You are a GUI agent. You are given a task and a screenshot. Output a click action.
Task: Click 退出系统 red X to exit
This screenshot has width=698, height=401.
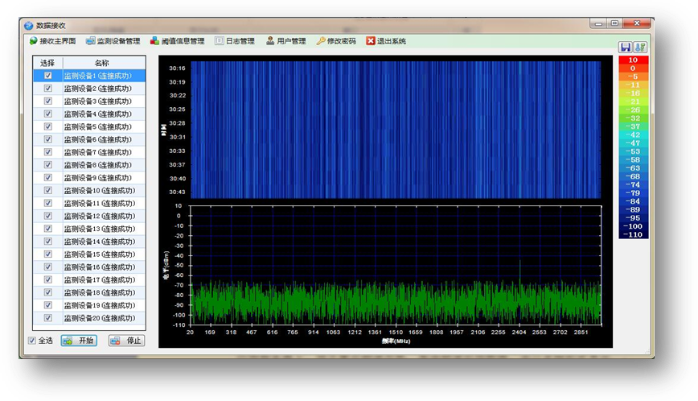click(386, 41)
